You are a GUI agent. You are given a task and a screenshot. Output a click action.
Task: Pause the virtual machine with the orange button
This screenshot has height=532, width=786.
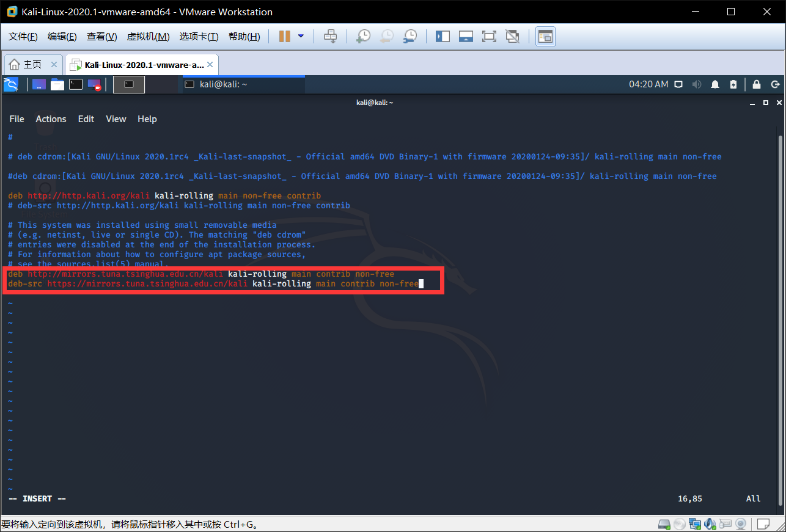pyautogui.click(x=284, y=37)
